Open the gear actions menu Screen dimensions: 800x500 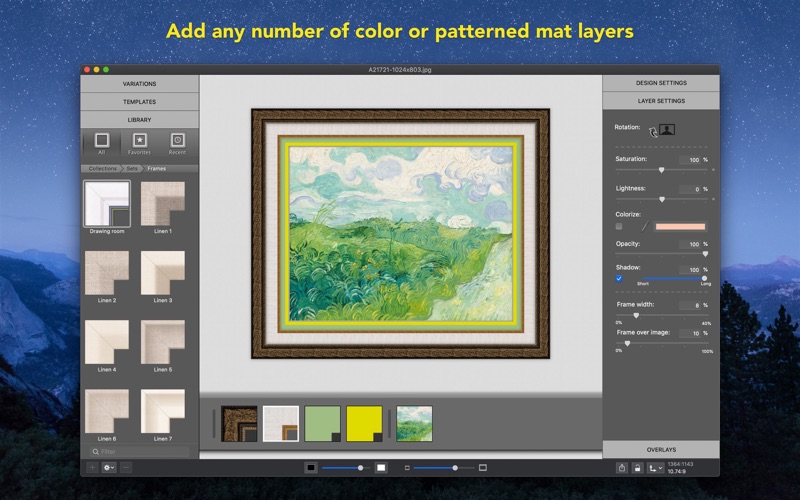[109, 467]
